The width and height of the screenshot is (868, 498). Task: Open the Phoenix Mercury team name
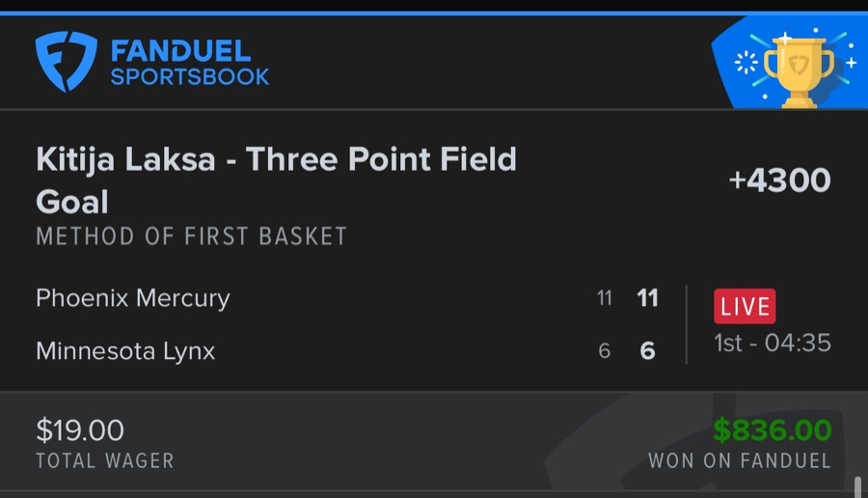tap(133, 298)
